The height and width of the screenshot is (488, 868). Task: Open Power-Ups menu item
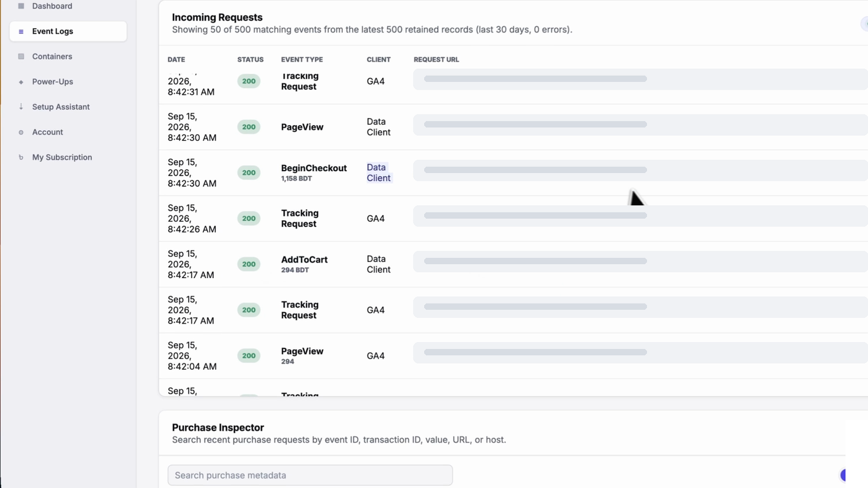53,82
